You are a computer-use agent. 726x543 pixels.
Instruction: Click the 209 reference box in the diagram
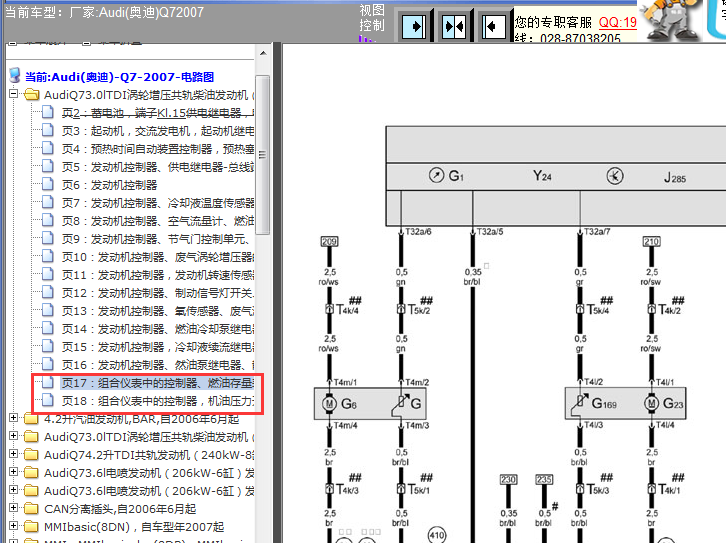(x=330, y=241)
